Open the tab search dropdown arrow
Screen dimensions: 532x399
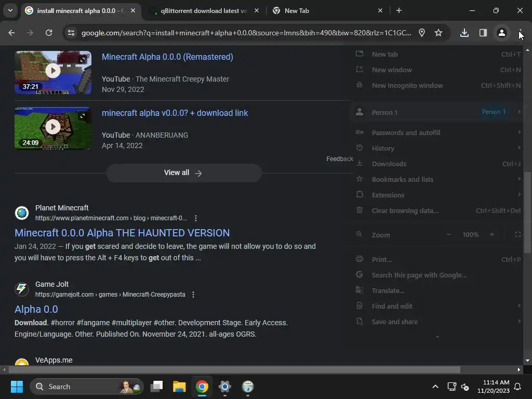click(10, 10)
